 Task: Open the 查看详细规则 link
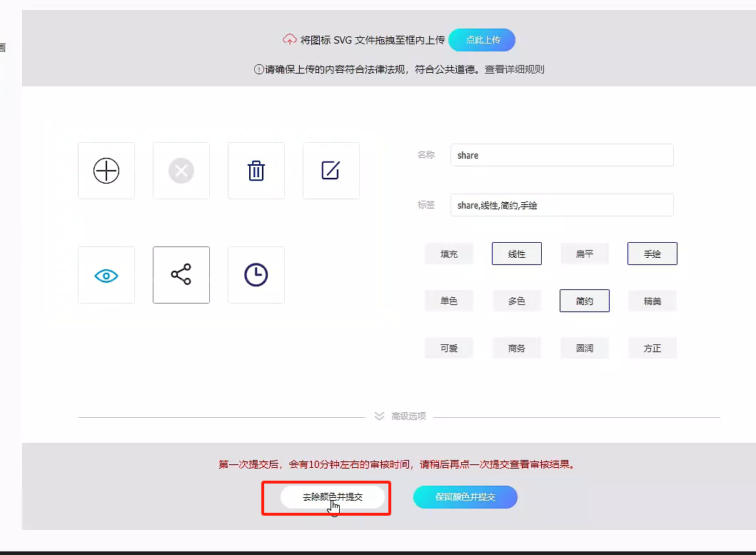point(515,69)
